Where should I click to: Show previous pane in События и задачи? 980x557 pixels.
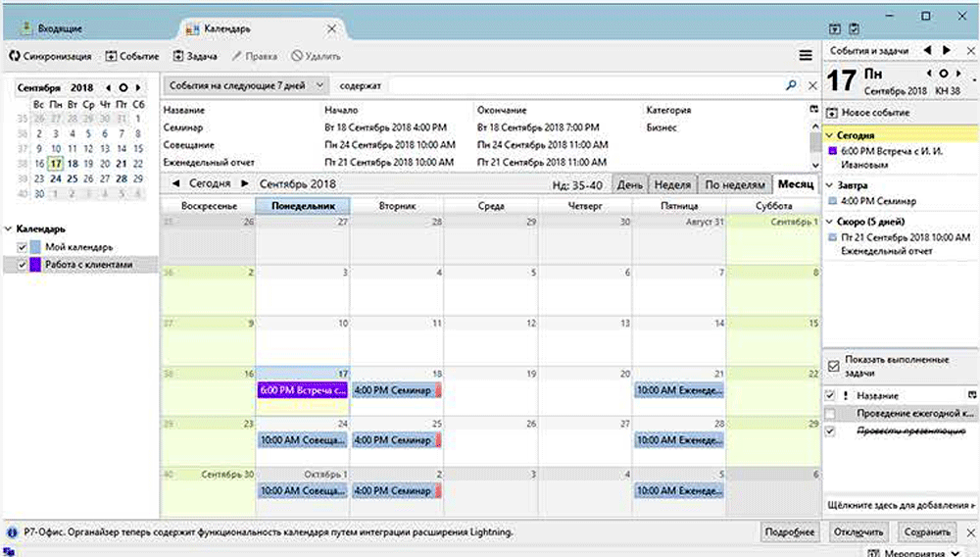click(x=927, y=50)
